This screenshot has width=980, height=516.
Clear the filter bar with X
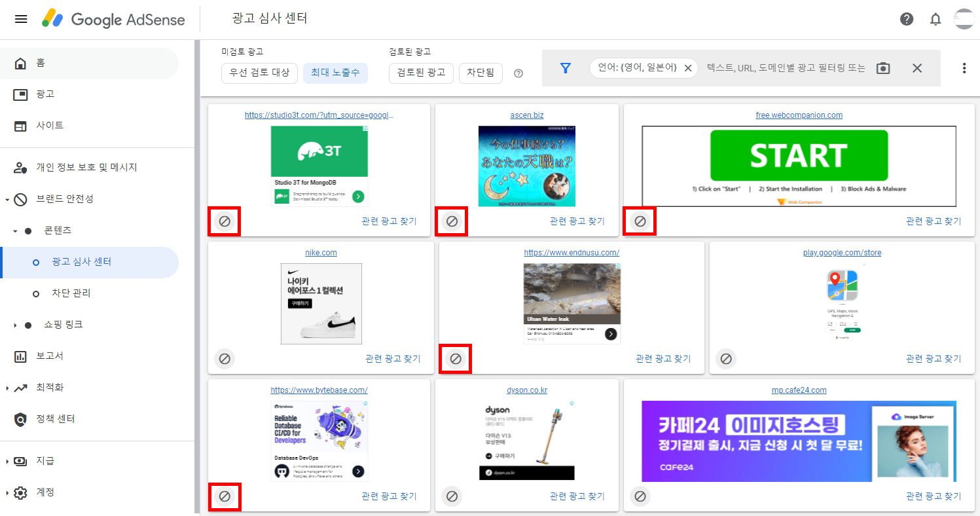[x=917, y=68]
